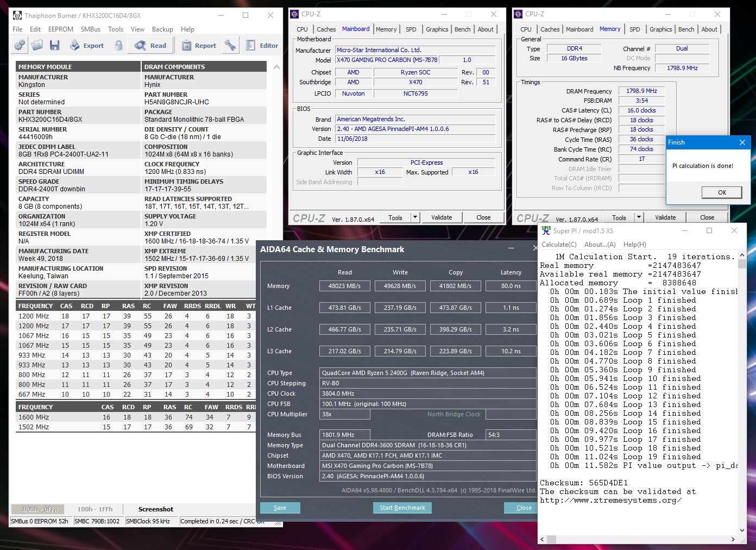This screenshot has width=756, height=550.
Task: Switch to About tab in Memory CPU-Z window
Action: click(709, 29)
